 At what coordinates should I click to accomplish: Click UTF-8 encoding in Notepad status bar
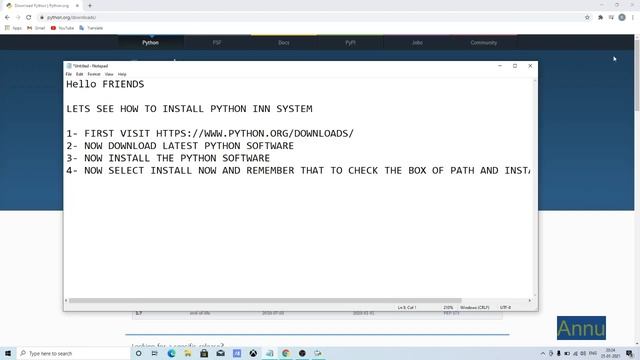click(x=505, y=307)
